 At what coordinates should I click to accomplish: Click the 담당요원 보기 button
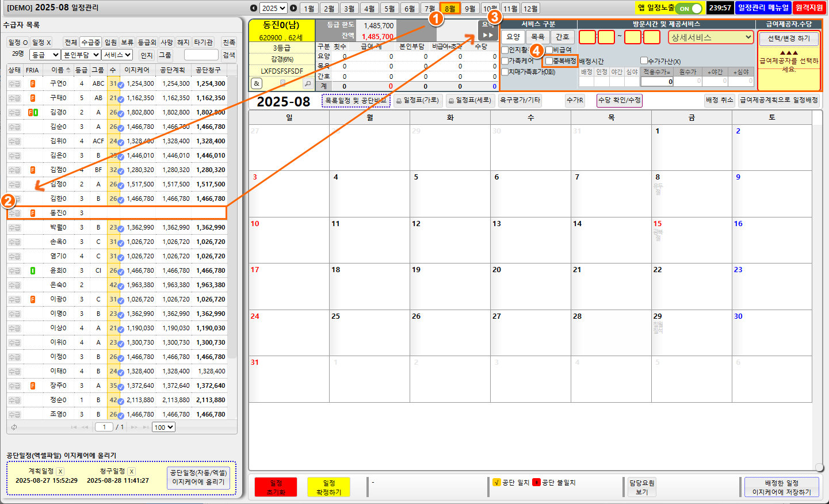click(642, 487)
